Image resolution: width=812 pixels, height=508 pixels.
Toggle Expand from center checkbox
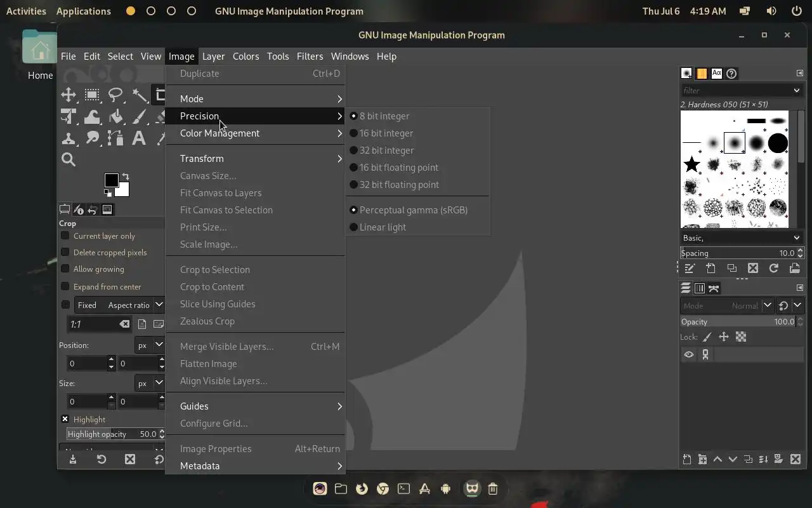coord(65,286)
